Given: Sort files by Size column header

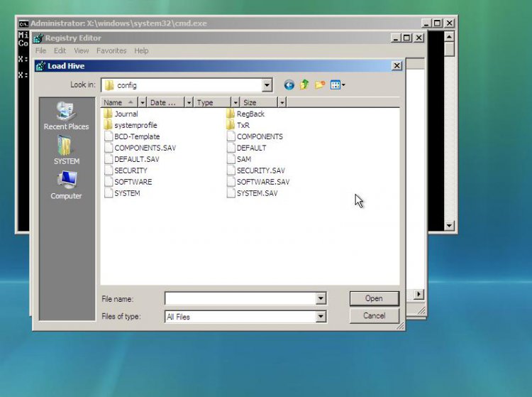Looking at the screenshot, I should tap(258, 102).
